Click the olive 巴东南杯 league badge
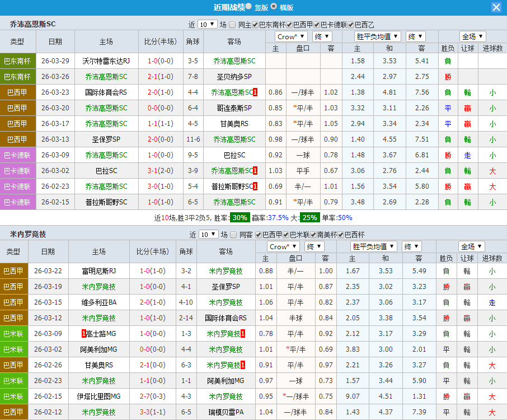 [x=16, y=61]
